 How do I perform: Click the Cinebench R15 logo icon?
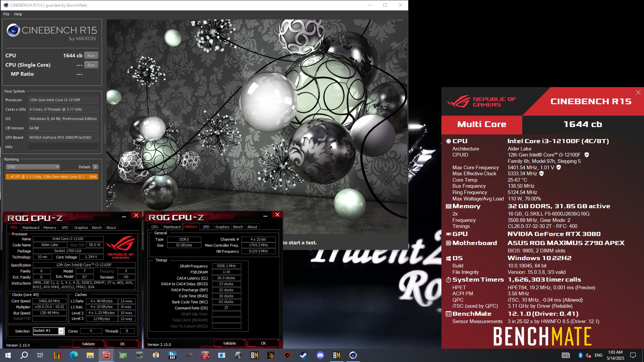point(13,31)
